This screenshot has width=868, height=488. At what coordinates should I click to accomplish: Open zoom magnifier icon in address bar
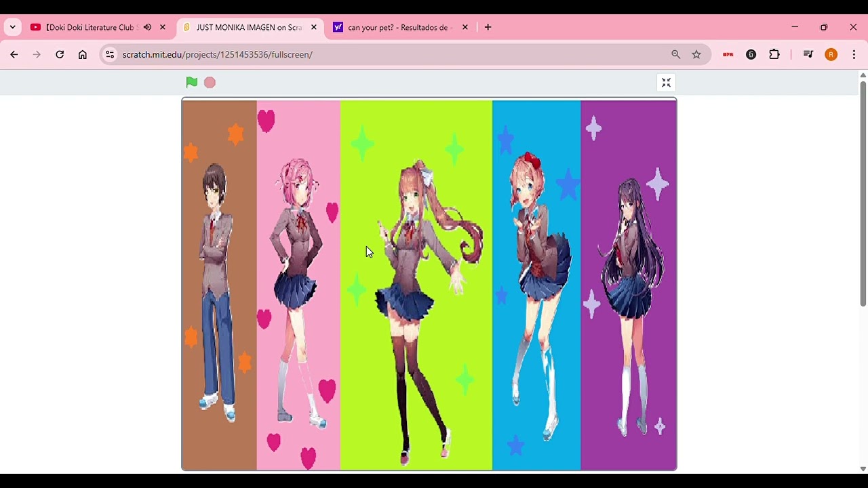pyautogui.click(x=676, y=54)
